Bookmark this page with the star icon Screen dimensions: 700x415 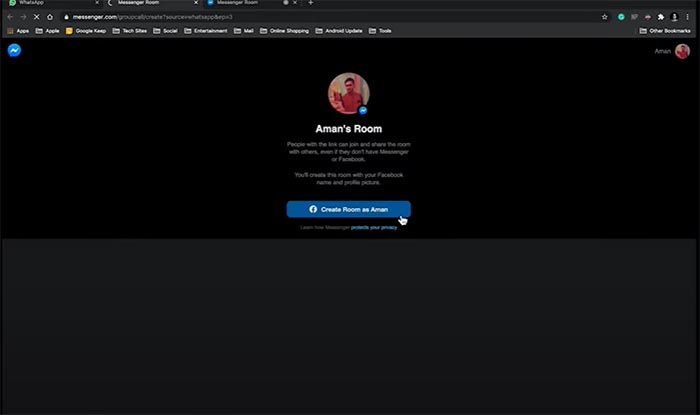[x=604, y=17]
